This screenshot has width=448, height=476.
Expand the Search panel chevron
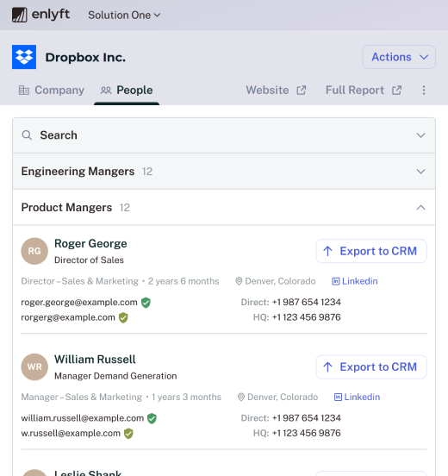[x=420, y=135]
